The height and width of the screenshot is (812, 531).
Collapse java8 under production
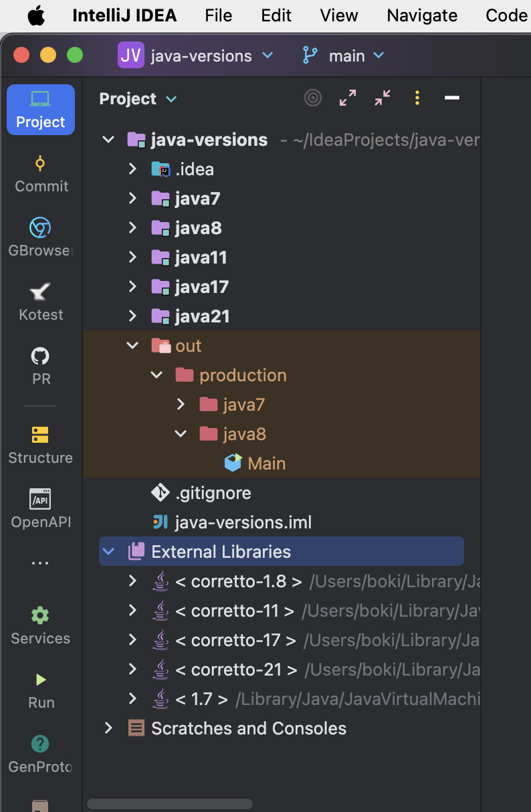[181, 434]
